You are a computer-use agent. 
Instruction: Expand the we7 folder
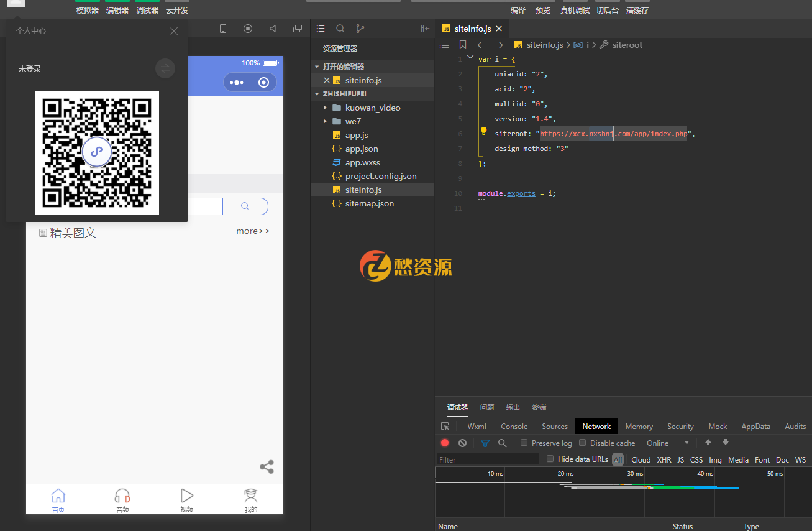pos(353,121)
